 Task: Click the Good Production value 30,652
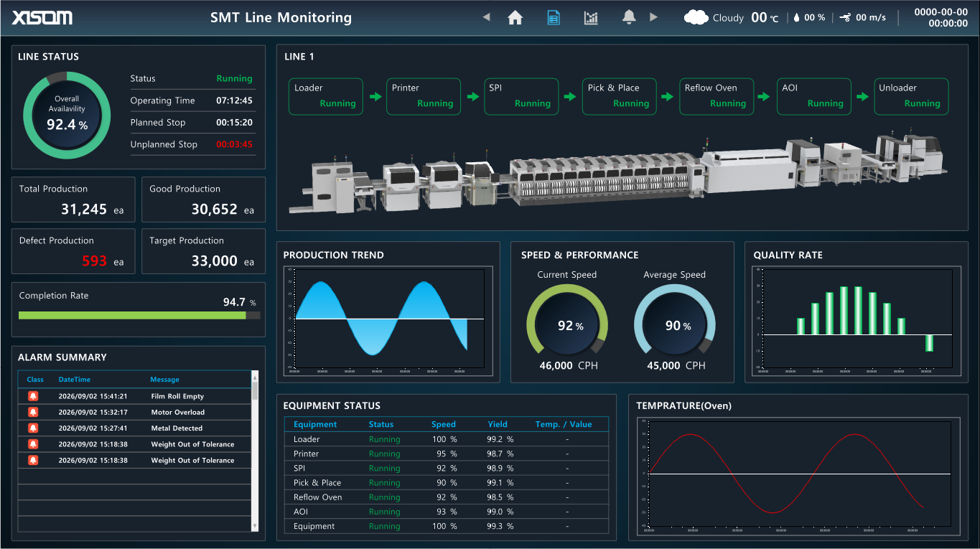(214, 210)
